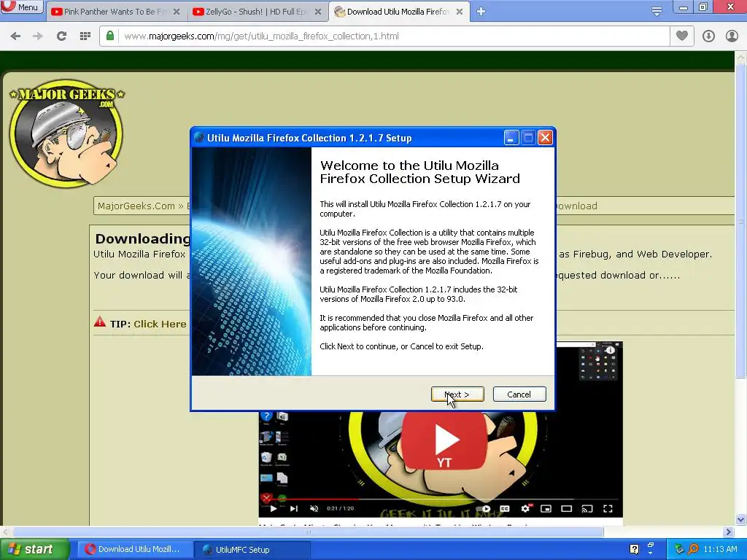Click the video progress bar

click(x=441, y=499)
